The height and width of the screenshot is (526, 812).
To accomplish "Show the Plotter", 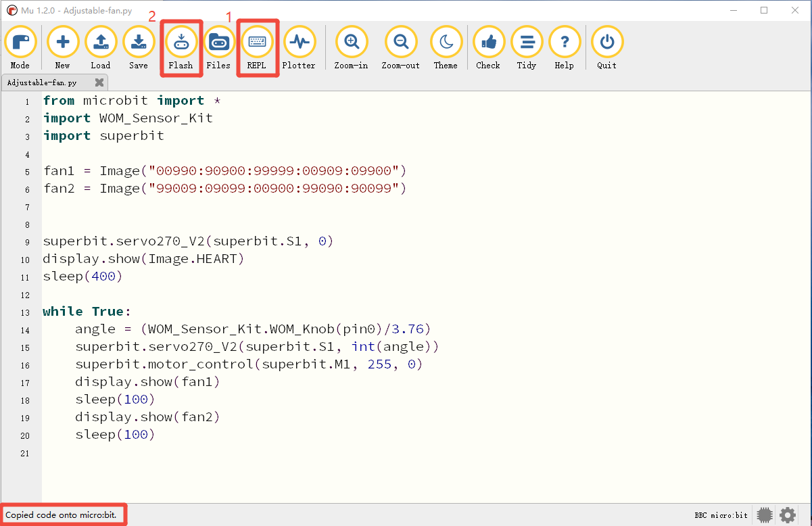I will 299,48.
